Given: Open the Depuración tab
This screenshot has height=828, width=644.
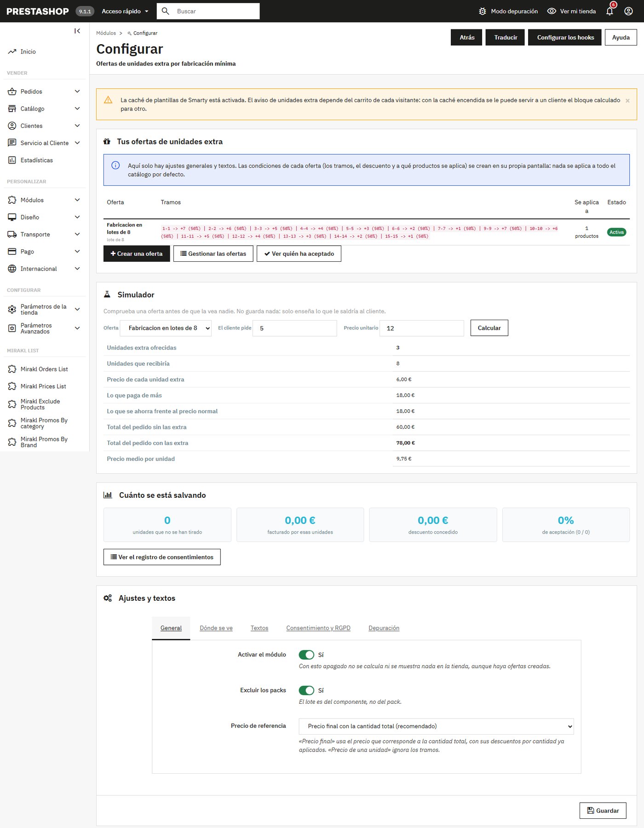Looking at the screenshot, I should (x=384, y=628).
